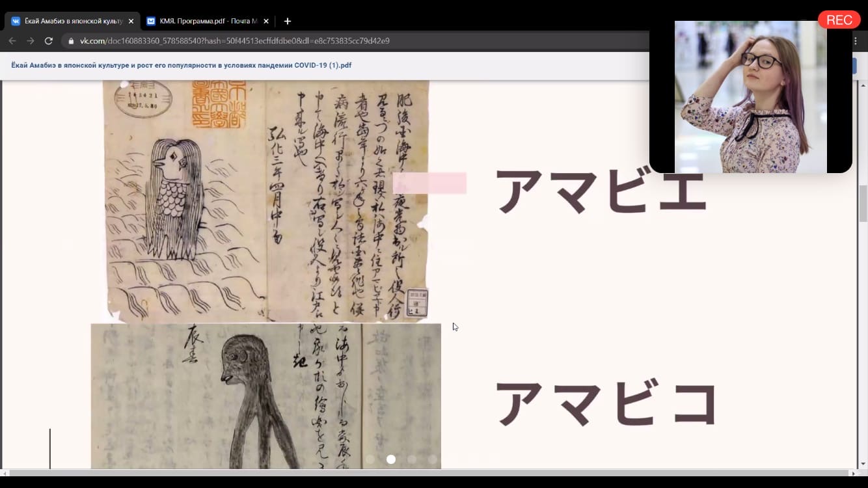The height and width of the screenshot is (488, 868).
Task: Select the fourth carousel dot
Action: 433,459
